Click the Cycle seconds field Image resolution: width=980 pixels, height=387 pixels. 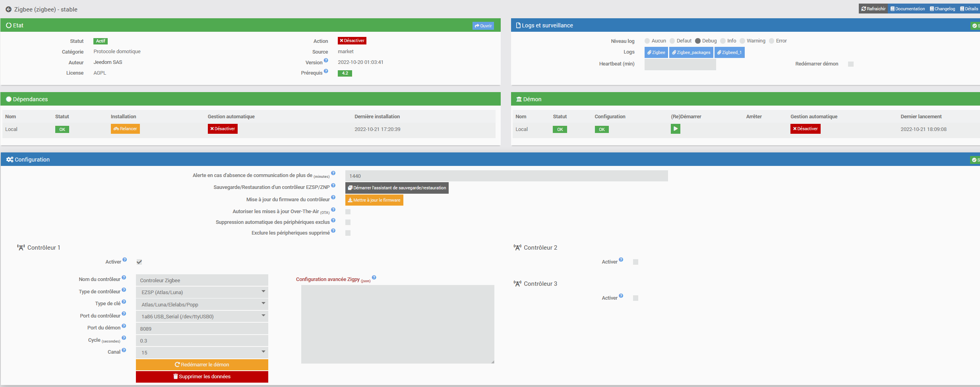coord(202,341)
